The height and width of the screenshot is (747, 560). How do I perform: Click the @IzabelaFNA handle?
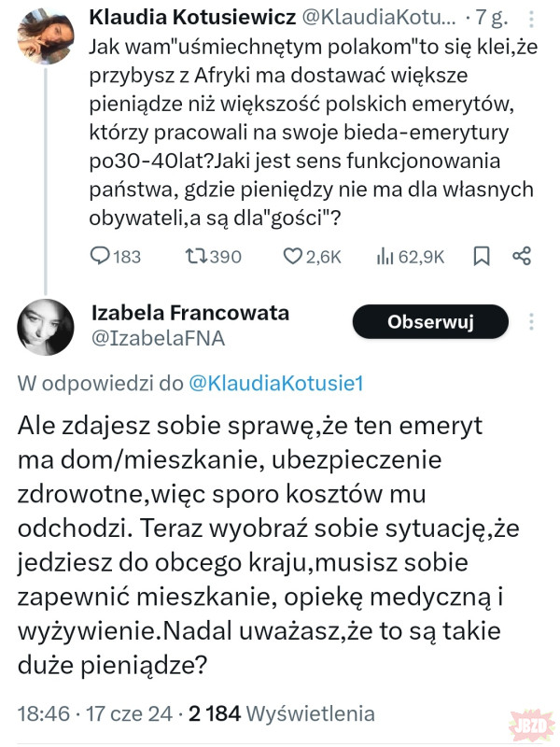click(x=158, y=338)
